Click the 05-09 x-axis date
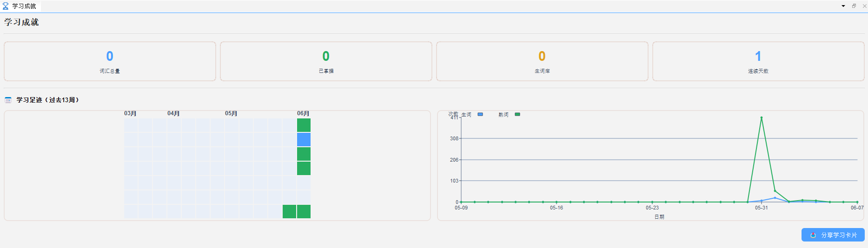The width and height of the screenshot is (868, 248). click(x=461, y=208)
